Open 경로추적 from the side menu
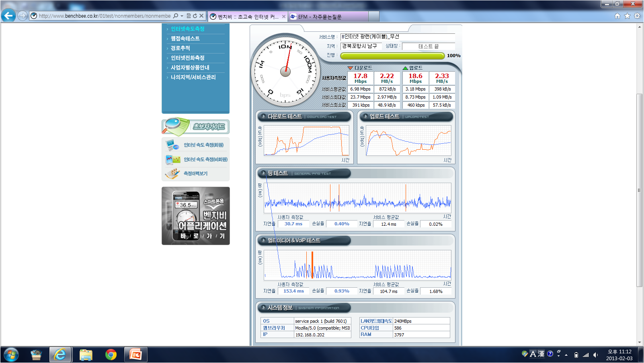The height and width of the screenshot is (363, 644). point(180,48)
